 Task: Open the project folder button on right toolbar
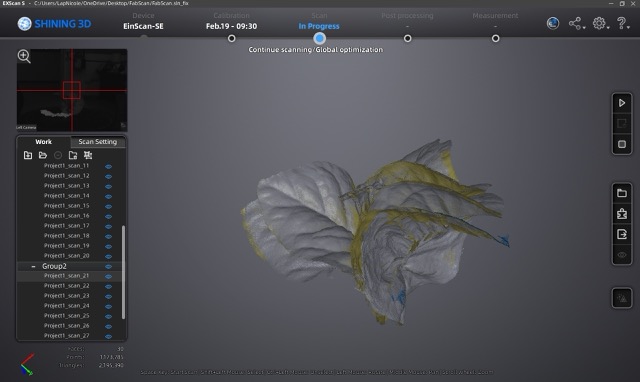(622, 193)
